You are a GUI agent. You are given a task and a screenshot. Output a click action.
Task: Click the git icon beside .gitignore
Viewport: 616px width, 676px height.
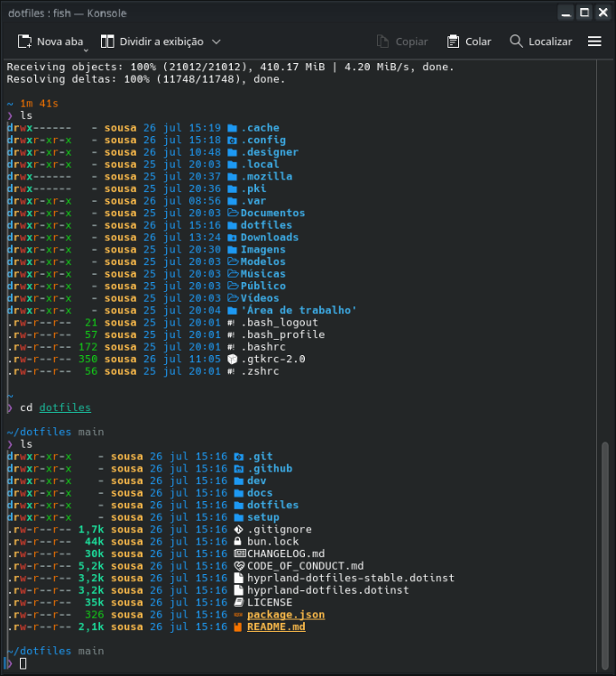(238, 529)
